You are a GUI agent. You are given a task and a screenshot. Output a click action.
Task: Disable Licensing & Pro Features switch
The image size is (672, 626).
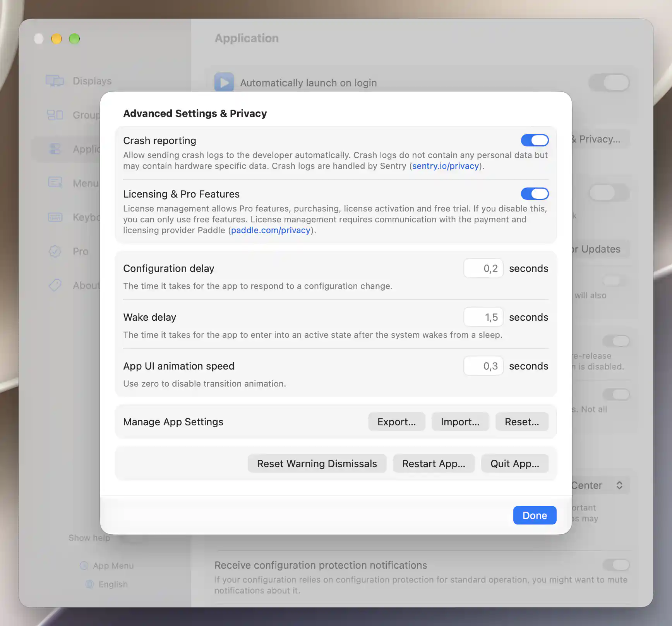click(535, 194)
